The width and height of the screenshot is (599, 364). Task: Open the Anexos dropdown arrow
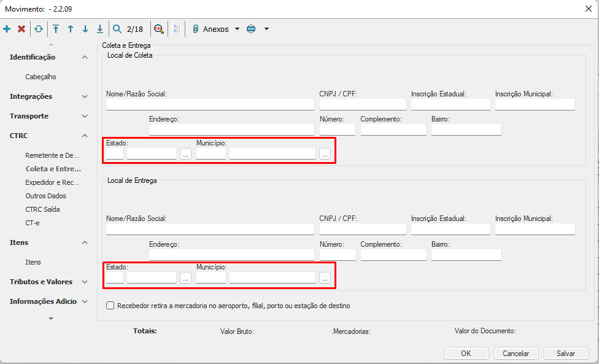point(238,29)
